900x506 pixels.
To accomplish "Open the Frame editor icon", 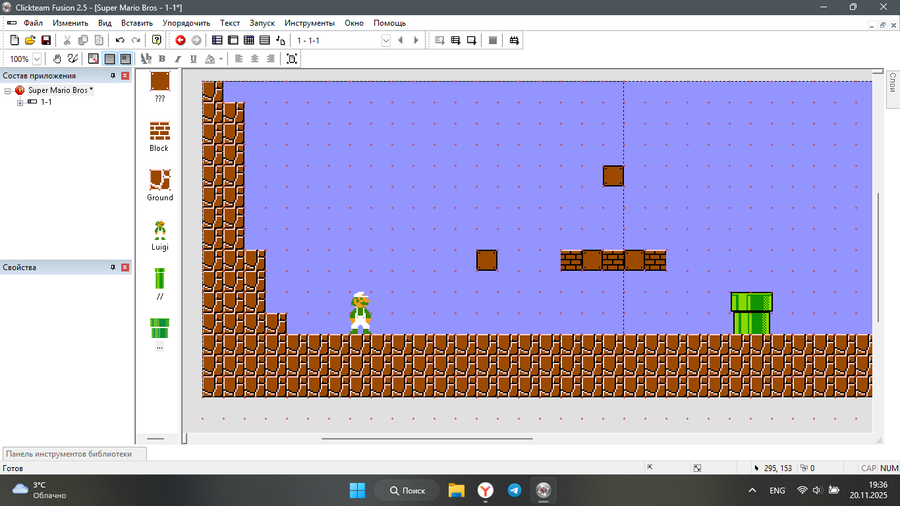I will (x=233, y=40).
